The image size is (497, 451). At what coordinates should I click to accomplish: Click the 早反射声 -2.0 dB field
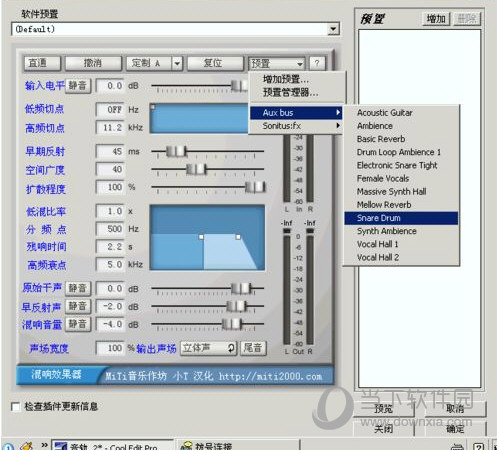point(110,306)
